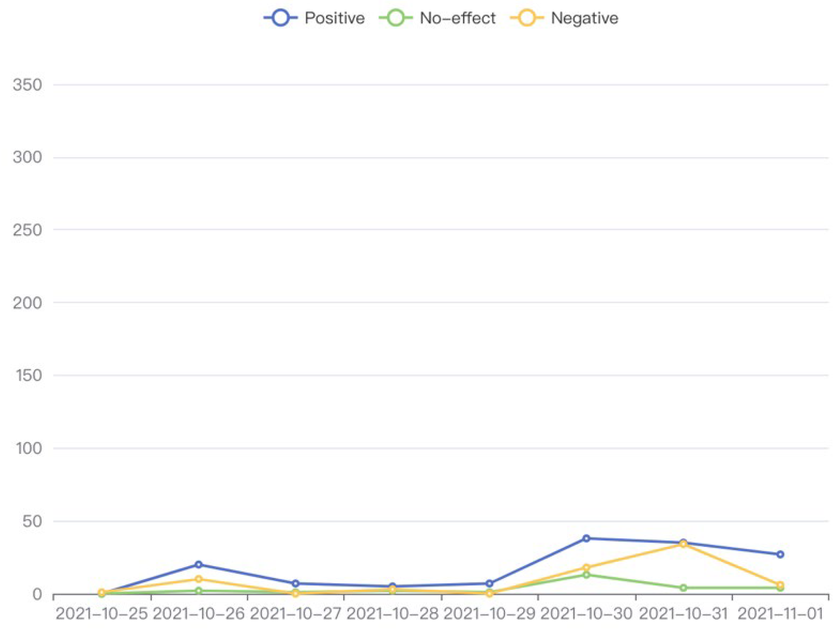Select the Negative data point on 2021-10-26
Screen dimensions: 840x633
[199, 579]
